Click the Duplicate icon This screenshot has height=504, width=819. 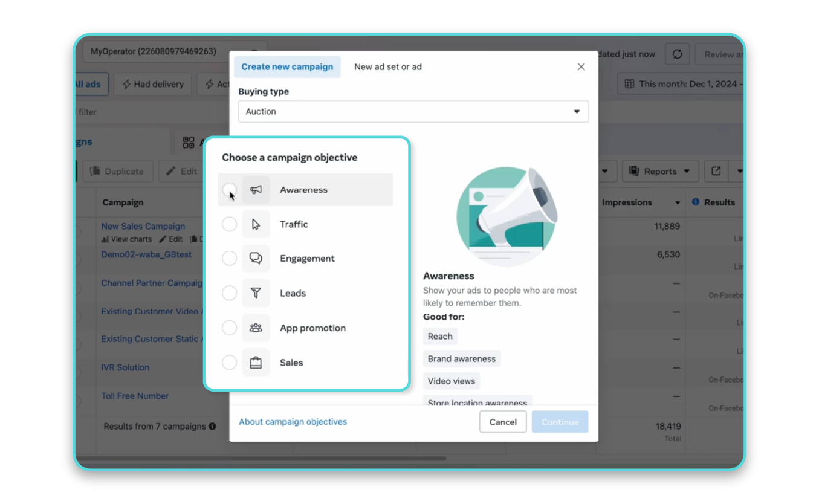coord(95,172)
